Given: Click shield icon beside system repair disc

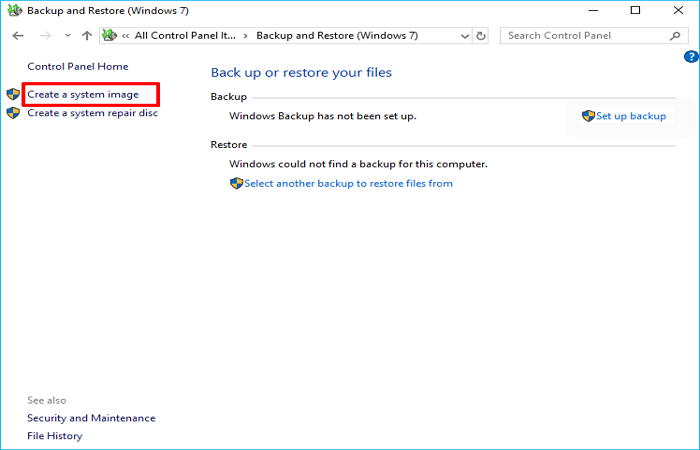Looking at the screenshot, I should (x=13, y=113).
